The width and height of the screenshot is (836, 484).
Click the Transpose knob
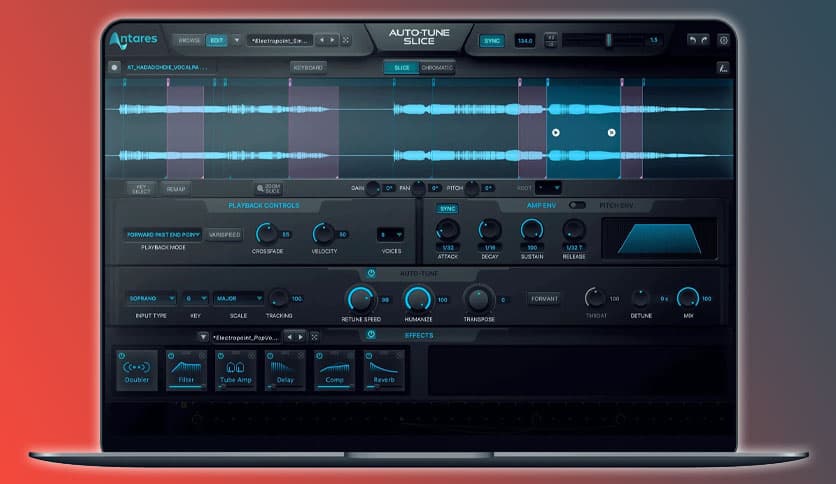[478, 299]
